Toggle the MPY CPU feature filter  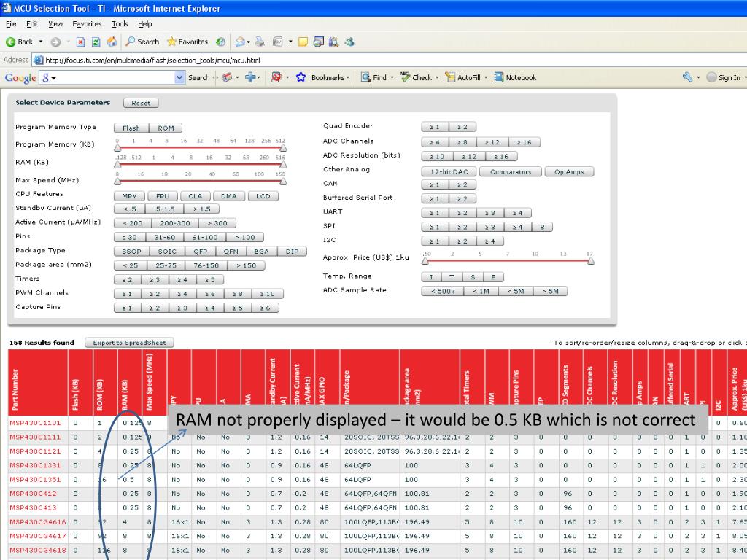point(129,196)
